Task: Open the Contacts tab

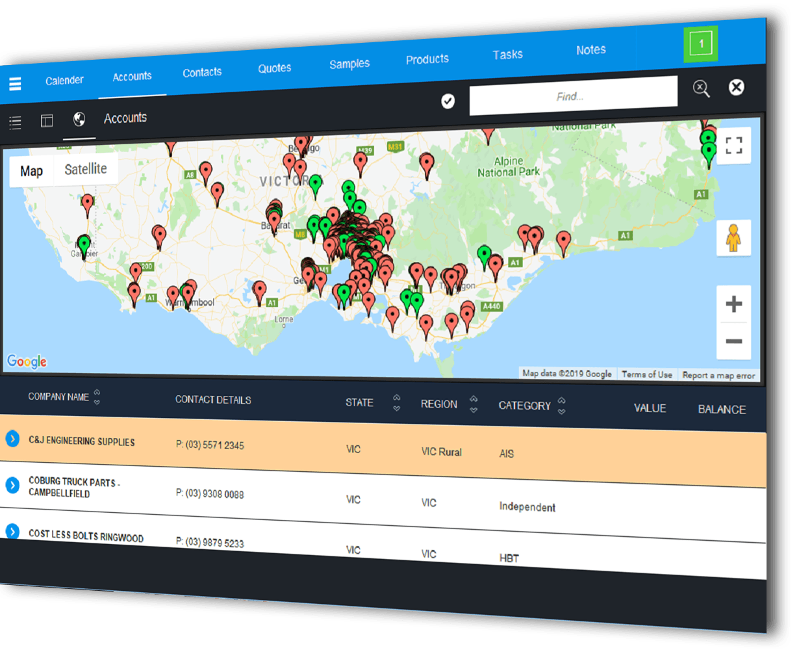Action: click(202, 72)
